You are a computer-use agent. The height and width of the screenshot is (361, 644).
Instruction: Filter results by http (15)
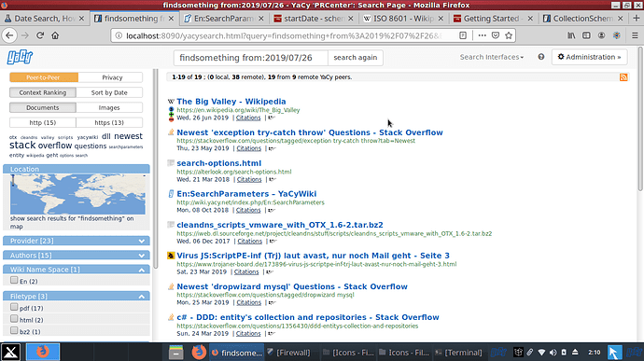pyautogui.click(x=43, y=122)
